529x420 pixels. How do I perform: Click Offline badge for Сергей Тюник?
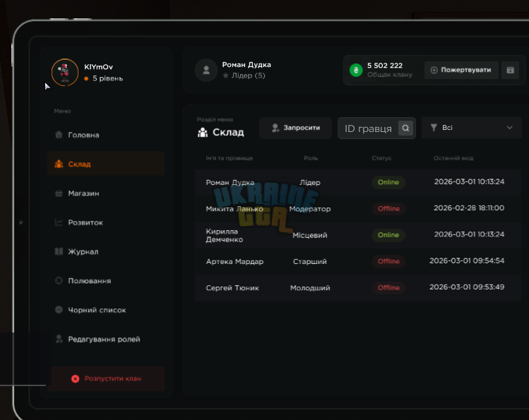point(388,288)
